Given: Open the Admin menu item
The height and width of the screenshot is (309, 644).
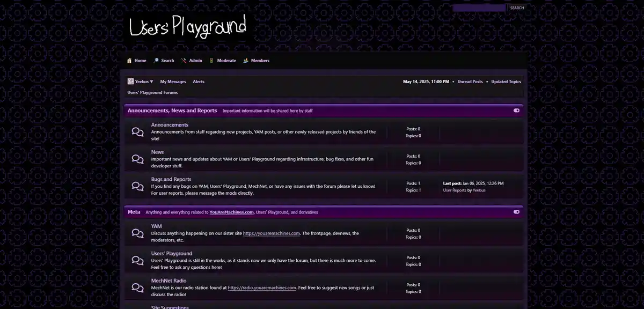Looking at the screenshot, I should pyautogui.click(x=195, y=61).
